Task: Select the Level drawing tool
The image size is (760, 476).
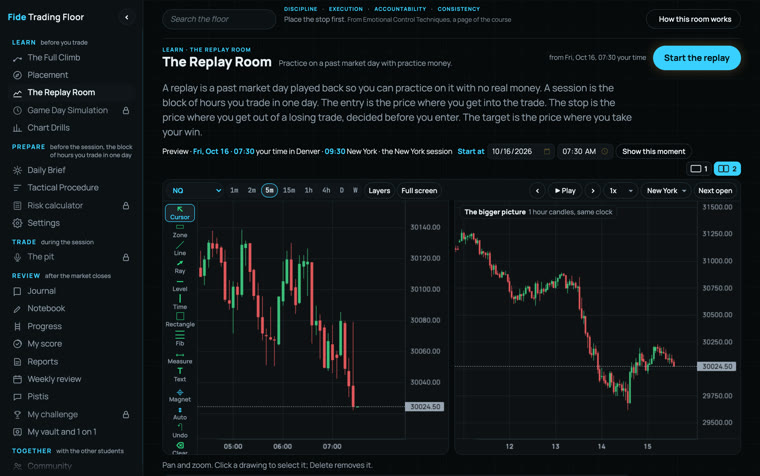Action: pyautogui.click(x=180, y=285)
